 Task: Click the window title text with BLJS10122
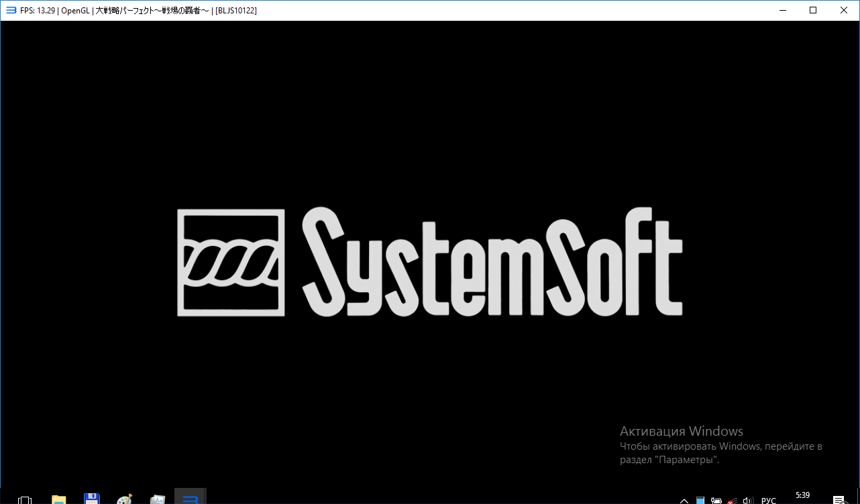click(x=138, y=10)
